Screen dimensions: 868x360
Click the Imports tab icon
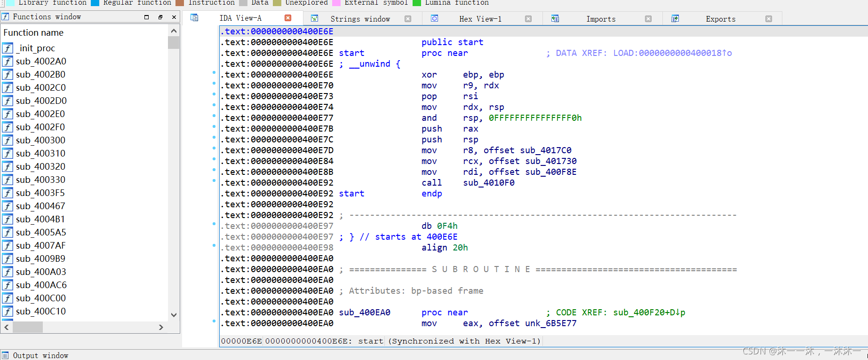tap(555, 18)
